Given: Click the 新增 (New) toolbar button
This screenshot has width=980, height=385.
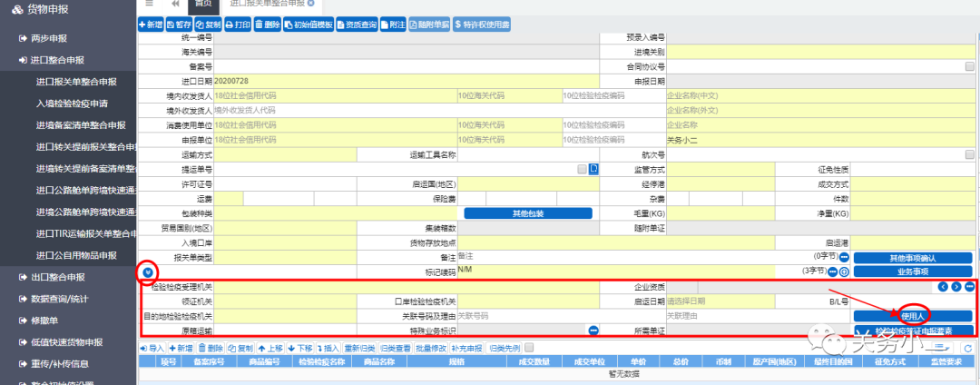Looking at the screenshot, I should tap(152, 25).
